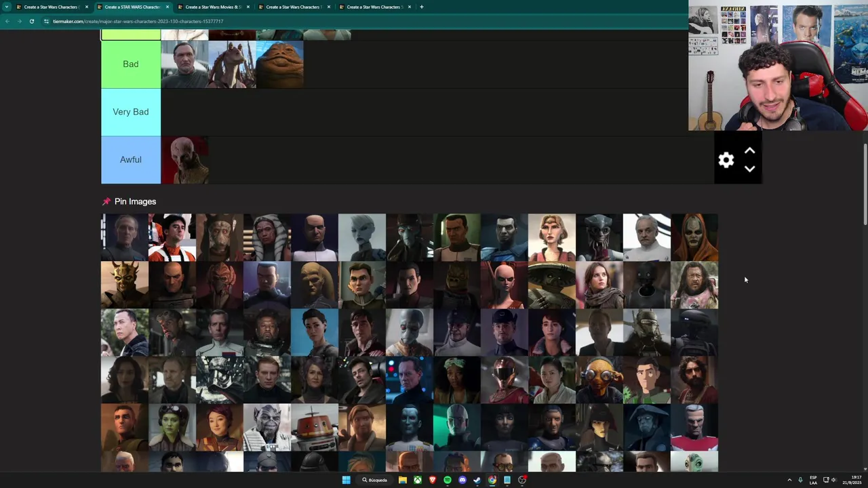Open ESP LAA language indicator
This screenshot has height=488, width=868.
click(x=813, y=480)
